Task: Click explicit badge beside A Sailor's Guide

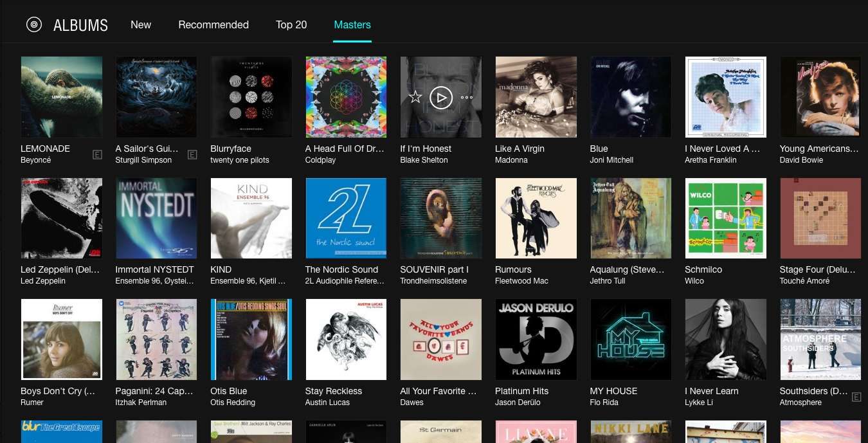Action: (x=192, y=154)
